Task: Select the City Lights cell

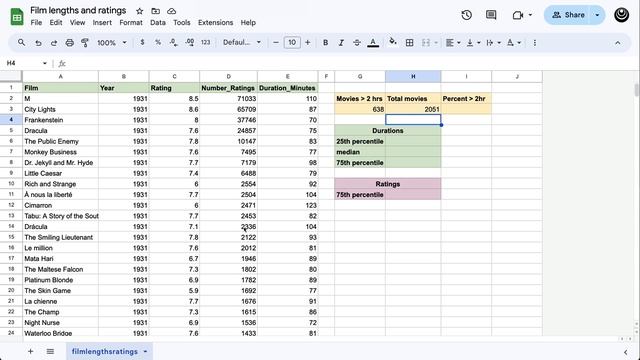Action: pos(60,109)
